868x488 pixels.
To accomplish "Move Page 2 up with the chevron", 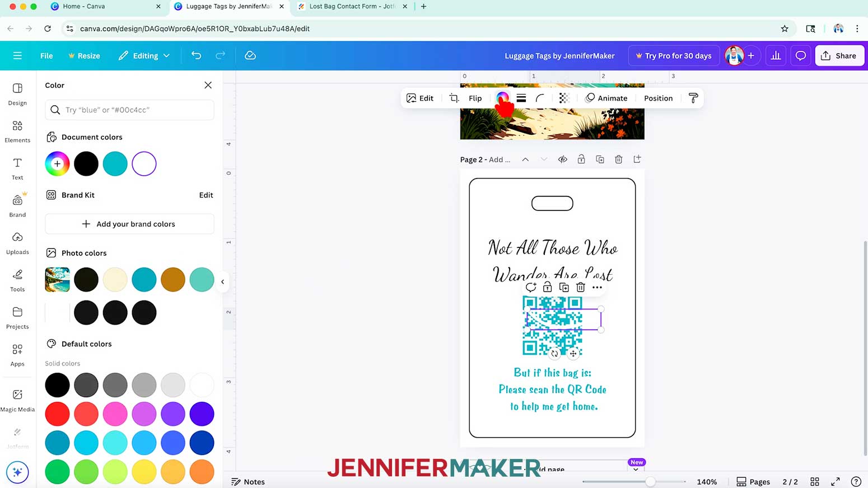I will [525, 159].
